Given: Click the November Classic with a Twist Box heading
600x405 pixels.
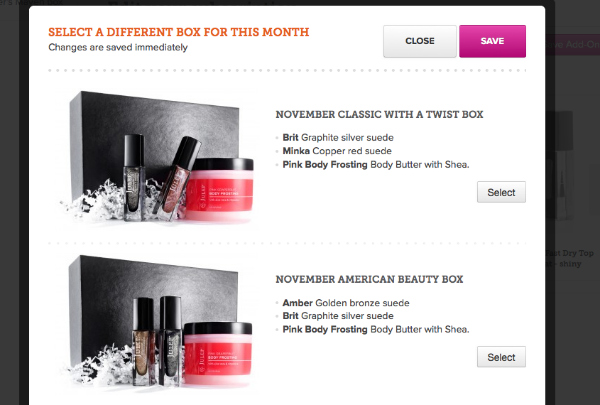Looking at the screenshot, I should (x=379, y=114).
